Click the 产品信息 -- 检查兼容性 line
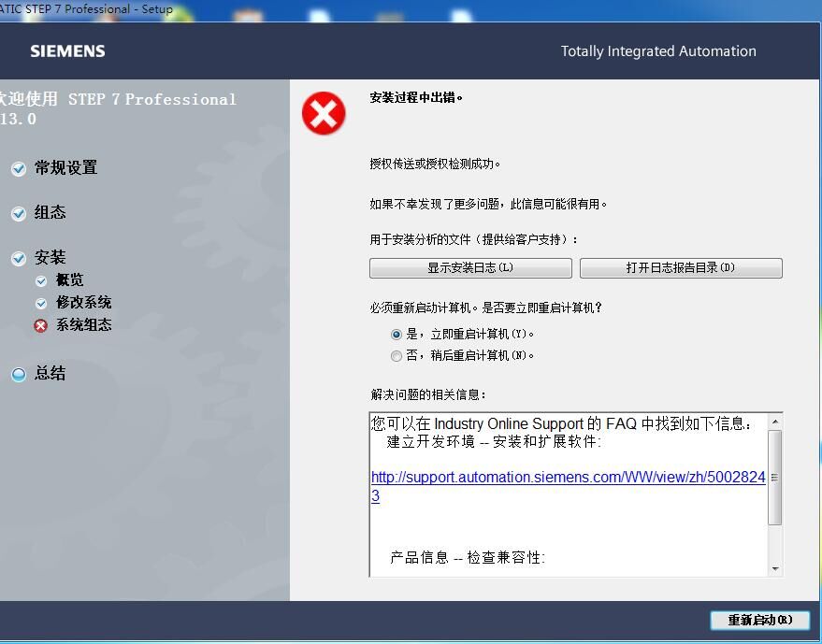This screenshot has width=822, height=644. click(x=468, y=557)
